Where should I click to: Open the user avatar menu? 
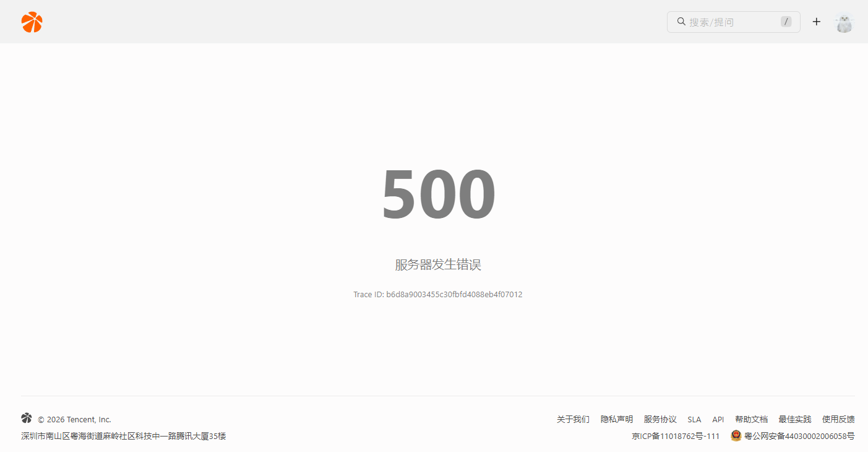click(844, 22)
